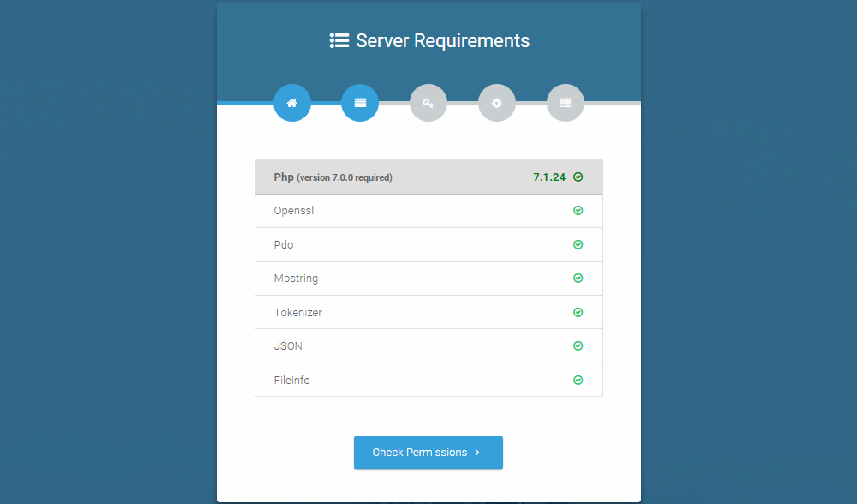This screenshot has width=857, height=504.
Task: Select the Openssl list item label
Action: coord(294,211)
